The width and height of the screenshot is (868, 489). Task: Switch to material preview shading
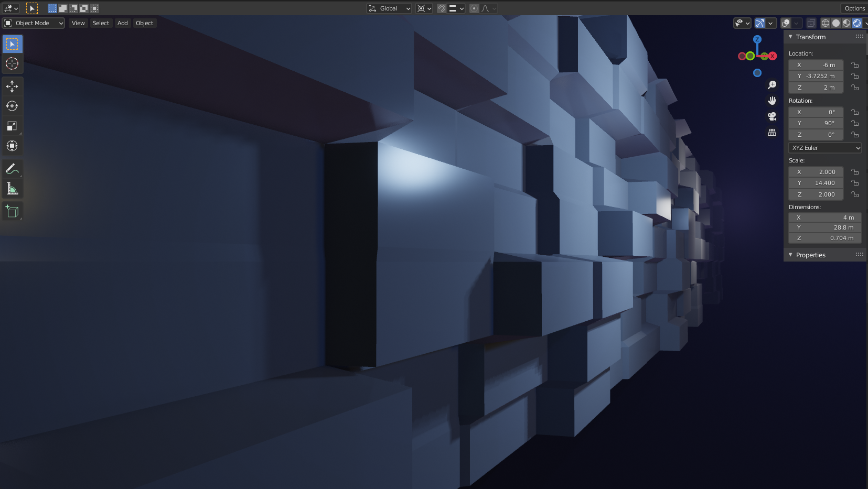pyautogui.click(x=846, y=23)
